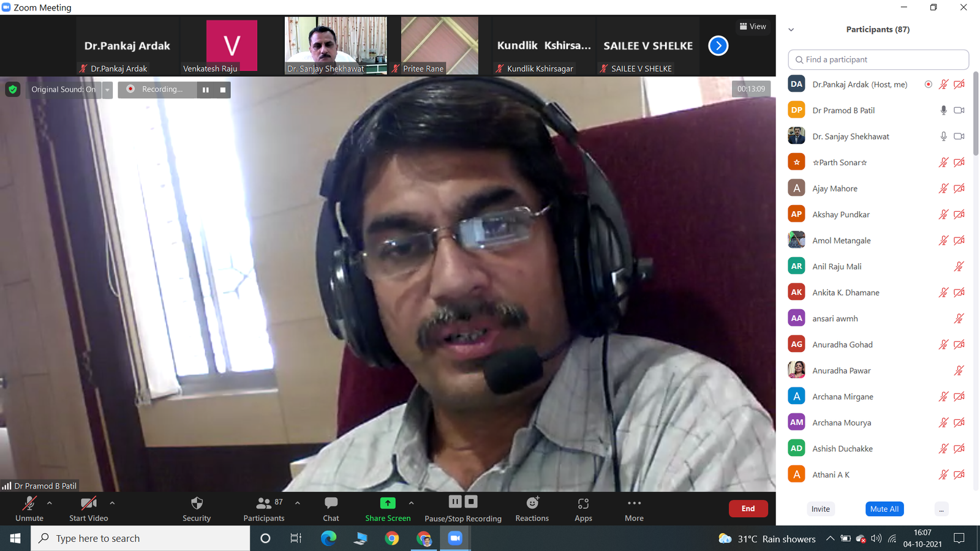
Task: Toggle Original Sound: On
Action: pos(63,89)
